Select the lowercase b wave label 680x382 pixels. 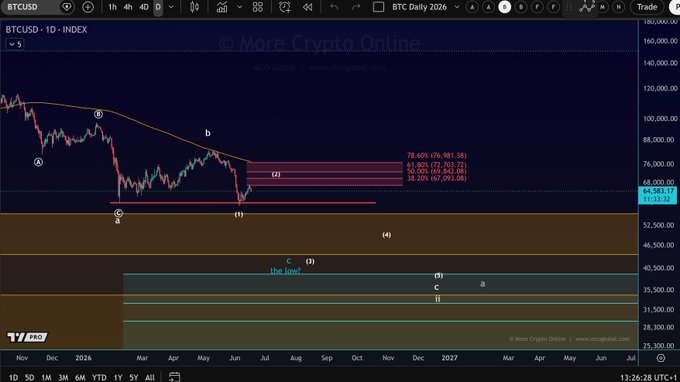click(x=208, y=133)
